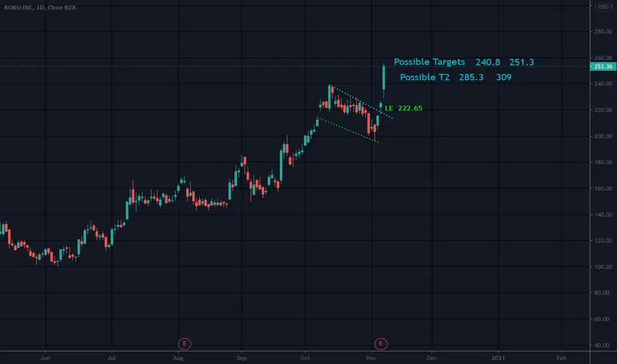Click the Jul date axis label
This screenshot has height=364, width=617.
(x=112, y=357)
